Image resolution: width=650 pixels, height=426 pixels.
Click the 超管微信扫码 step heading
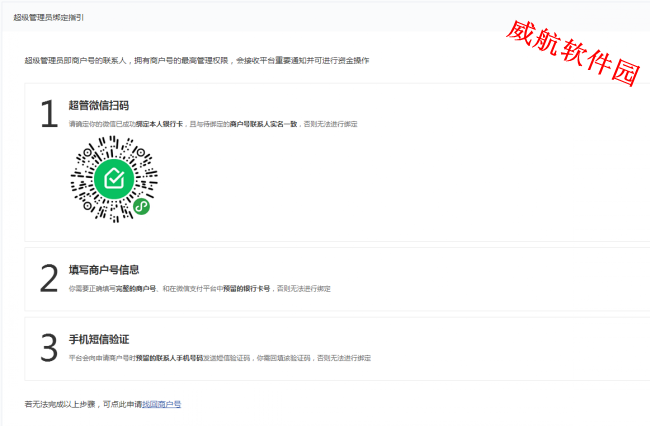tap(99, 105)
